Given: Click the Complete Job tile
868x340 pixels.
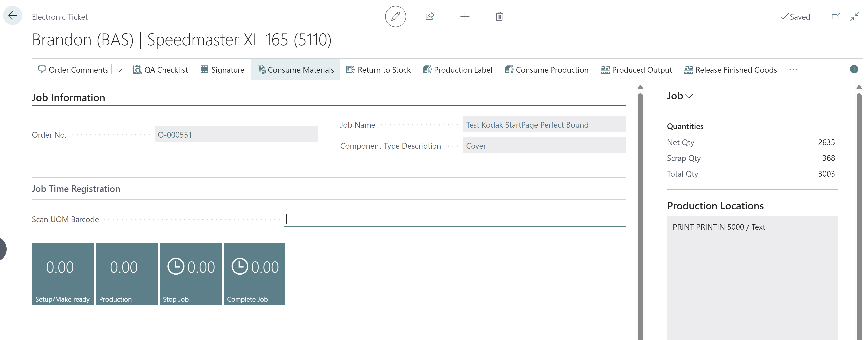Looking at the screenshot, I should [x=254, y=274].
